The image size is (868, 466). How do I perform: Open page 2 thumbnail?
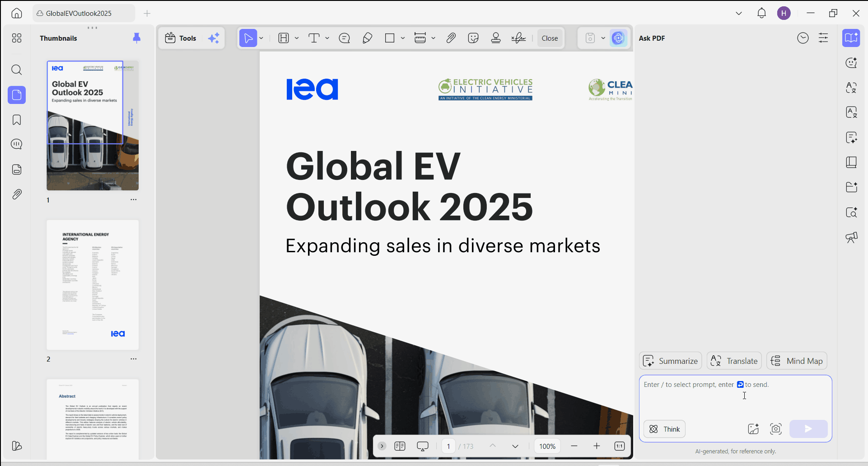[93, 285]
